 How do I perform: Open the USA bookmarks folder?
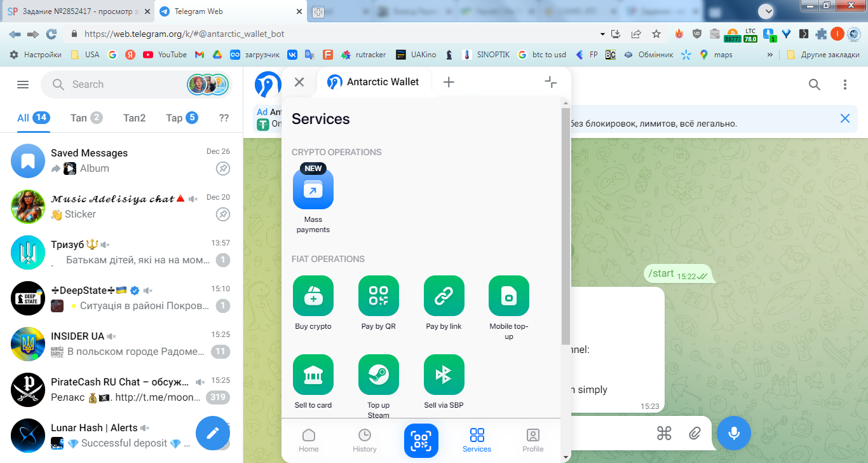[85, 55]
